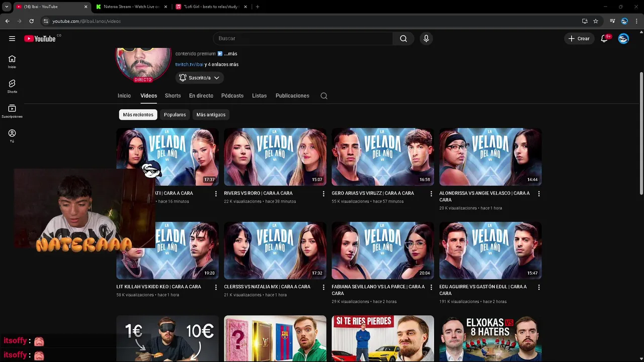644x362 pixels.
Task: Open the SI TE RIES PIERDES thumbnail
Action: click(x=383, y=338)
